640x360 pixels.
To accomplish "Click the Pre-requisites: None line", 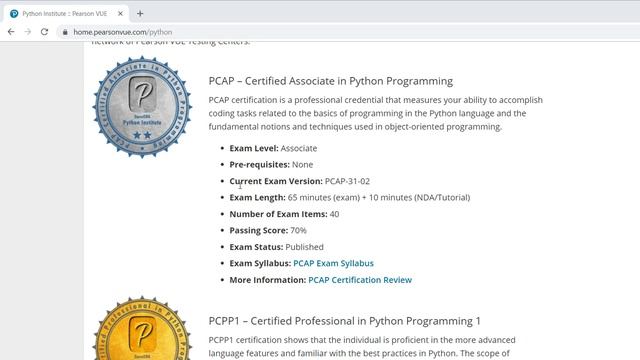I will point(271,164).
